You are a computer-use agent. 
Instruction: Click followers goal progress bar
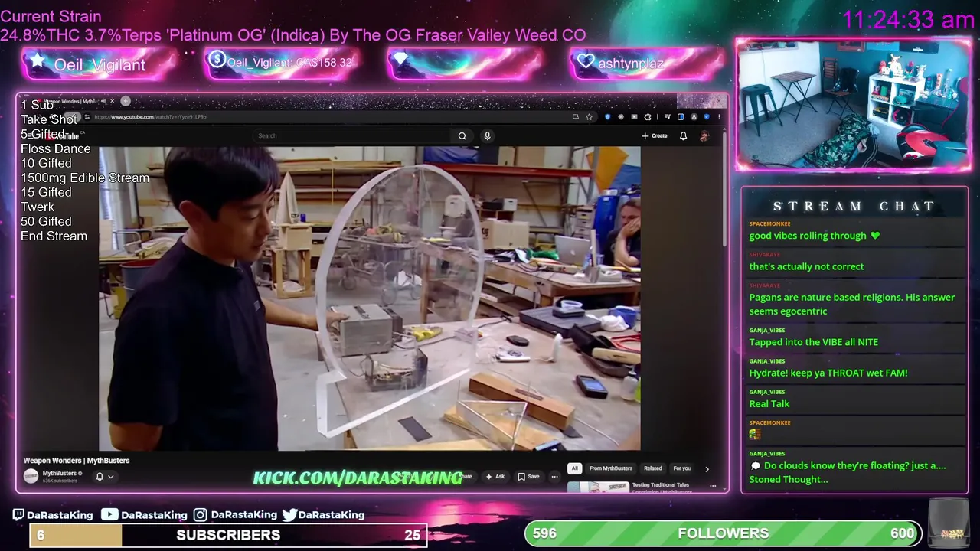tap(723, 533)
